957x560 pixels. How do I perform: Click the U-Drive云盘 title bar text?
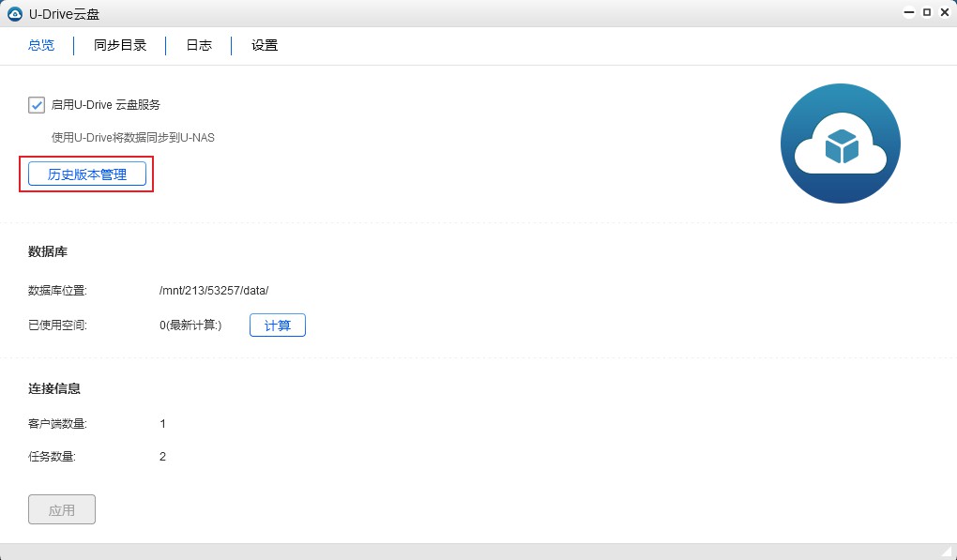click(66, 13)
